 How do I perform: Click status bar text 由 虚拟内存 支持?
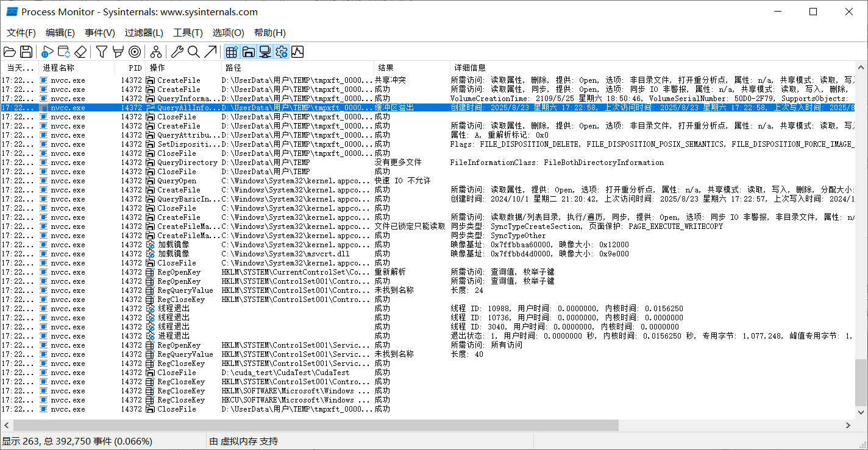coord(243,441)
